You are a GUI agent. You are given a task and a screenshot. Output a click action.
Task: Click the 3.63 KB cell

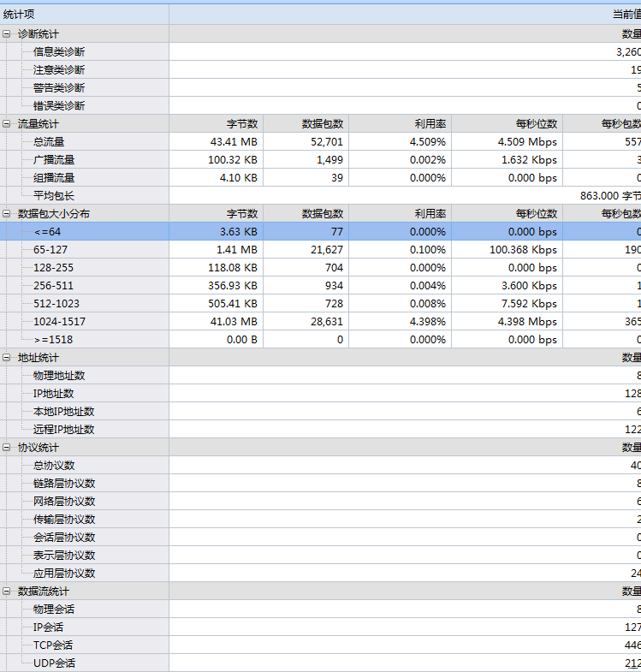pos(217,232)
